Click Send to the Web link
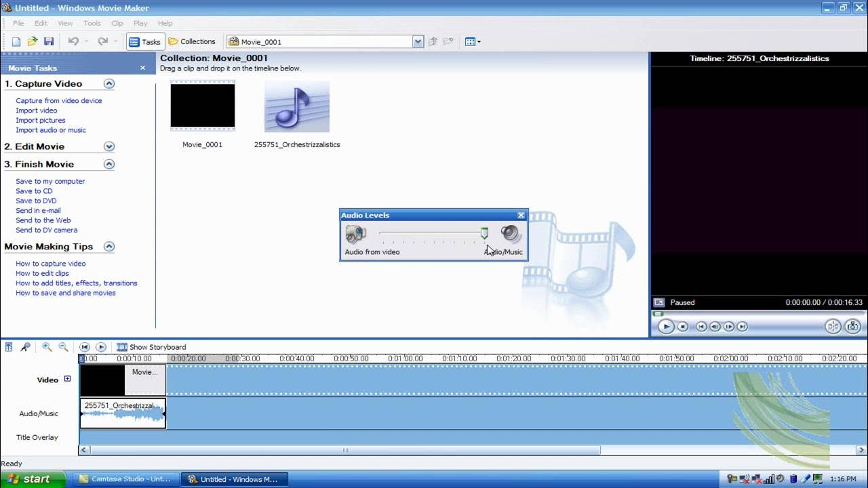This screenshot has width=868, height=488. coord(43,220)
